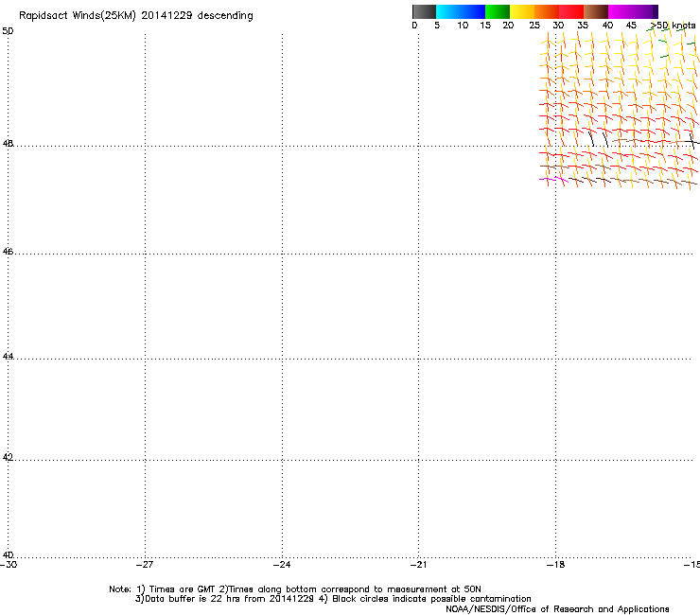The height and width of the screenshot is (615, 700).
Task: Click the note "Data buffer is 22 hrs from 20141229"
Action: click(x=230, y=599)
